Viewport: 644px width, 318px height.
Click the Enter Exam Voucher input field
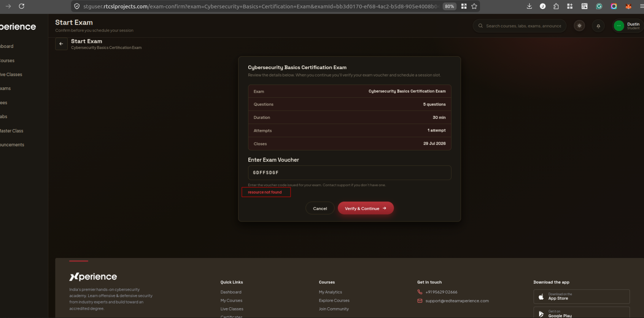[350, 172]
